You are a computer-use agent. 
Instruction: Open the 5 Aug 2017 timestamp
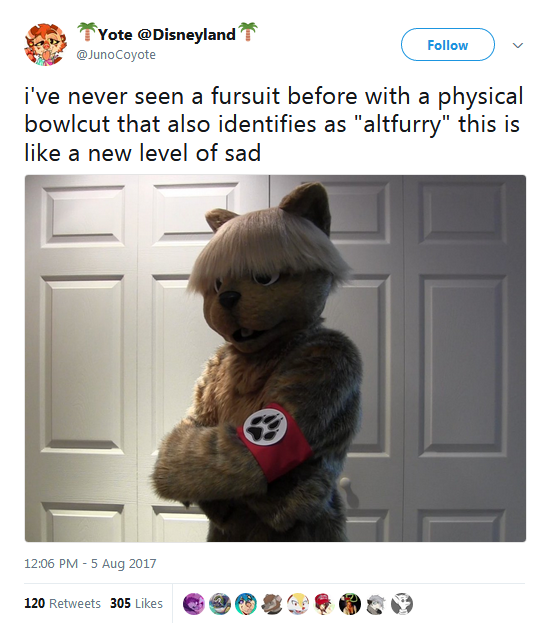coord(124,563)
